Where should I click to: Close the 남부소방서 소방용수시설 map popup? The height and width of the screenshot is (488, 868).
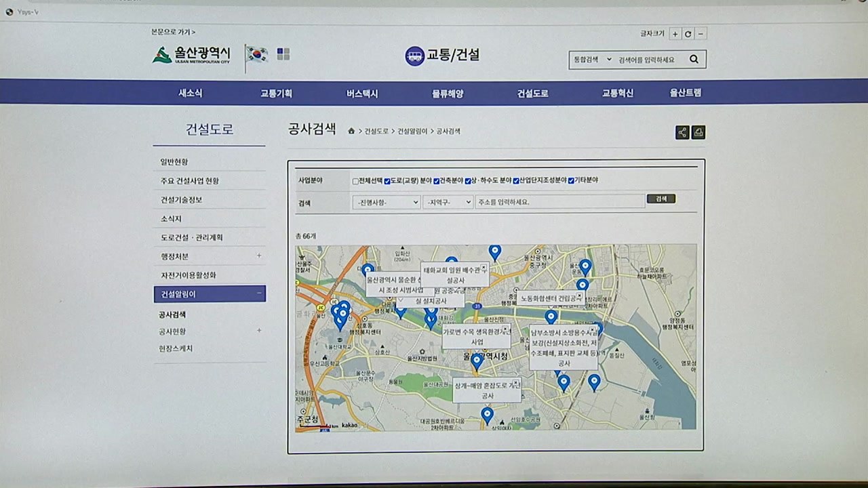point(592,330)
